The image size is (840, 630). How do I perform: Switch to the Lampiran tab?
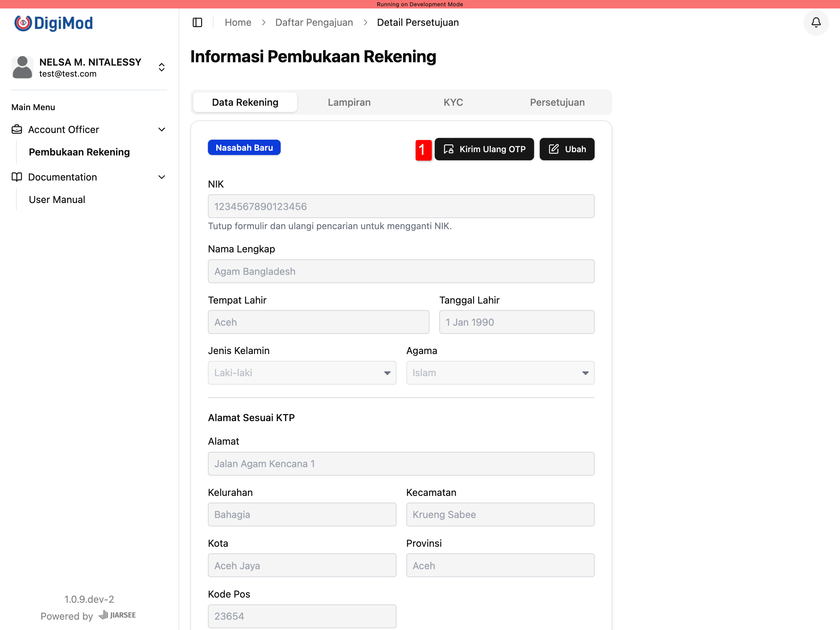pos(349,102)
